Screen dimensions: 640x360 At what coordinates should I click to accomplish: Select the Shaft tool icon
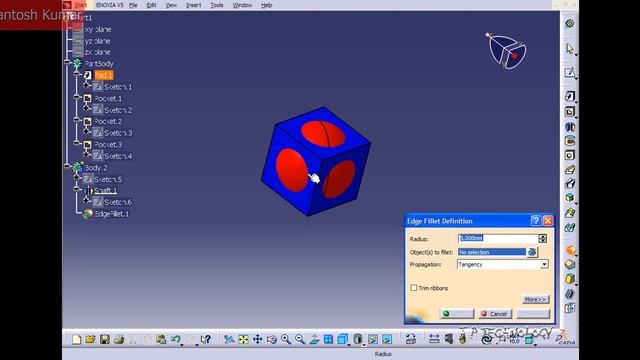(x=570, y=127)
